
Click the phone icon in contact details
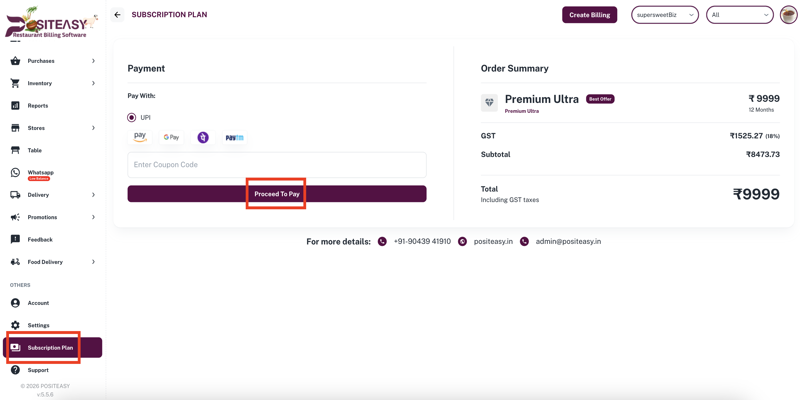click(x=382, y=241)
